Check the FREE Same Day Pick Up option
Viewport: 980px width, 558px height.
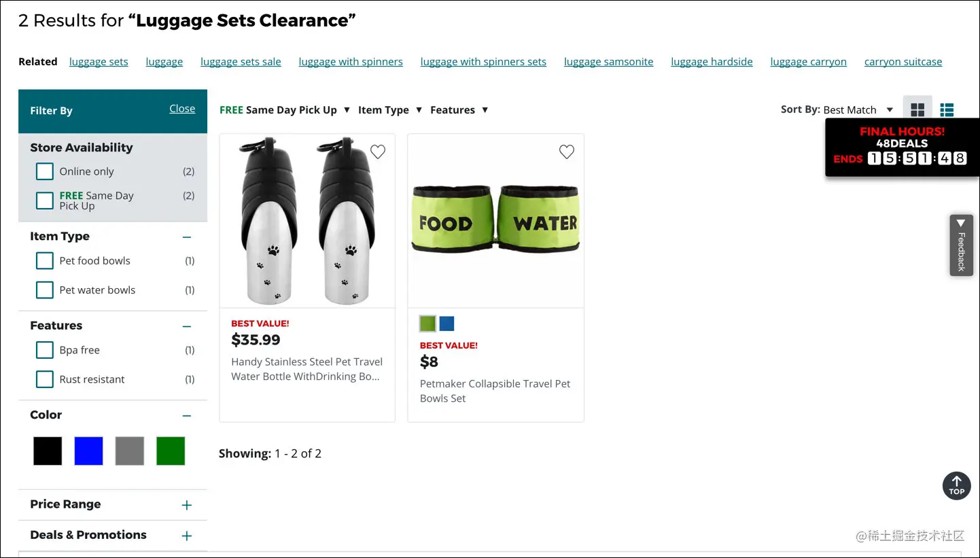coord(44,200)
